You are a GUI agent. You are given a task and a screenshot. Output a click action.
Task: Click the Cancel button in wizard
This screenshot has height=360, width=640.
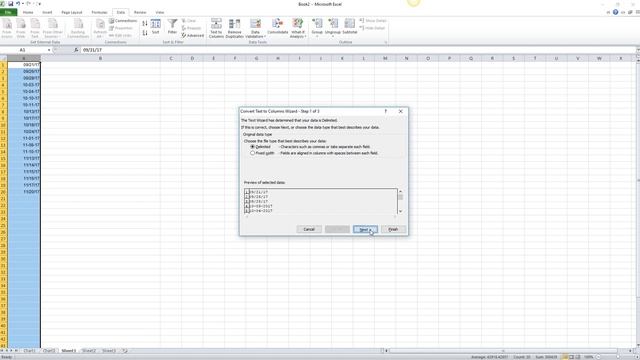click(309, 229)
